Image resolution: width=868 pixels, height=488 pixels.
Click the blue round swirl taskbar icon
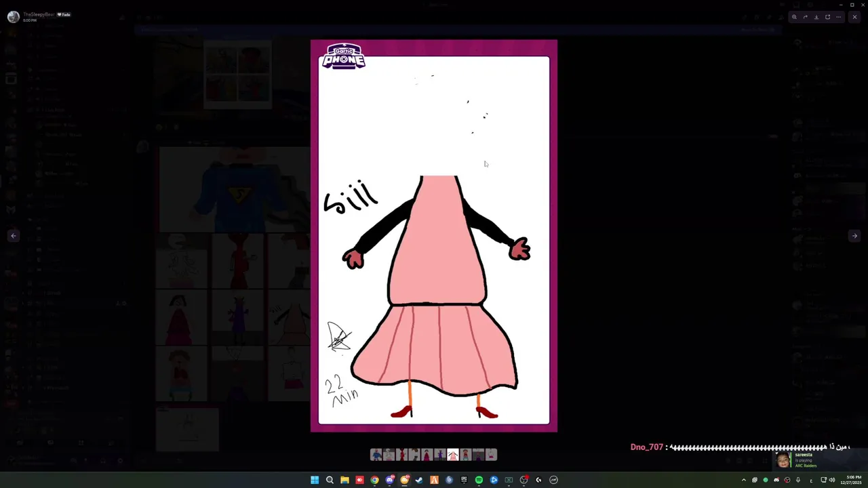[x=449, y=480]
